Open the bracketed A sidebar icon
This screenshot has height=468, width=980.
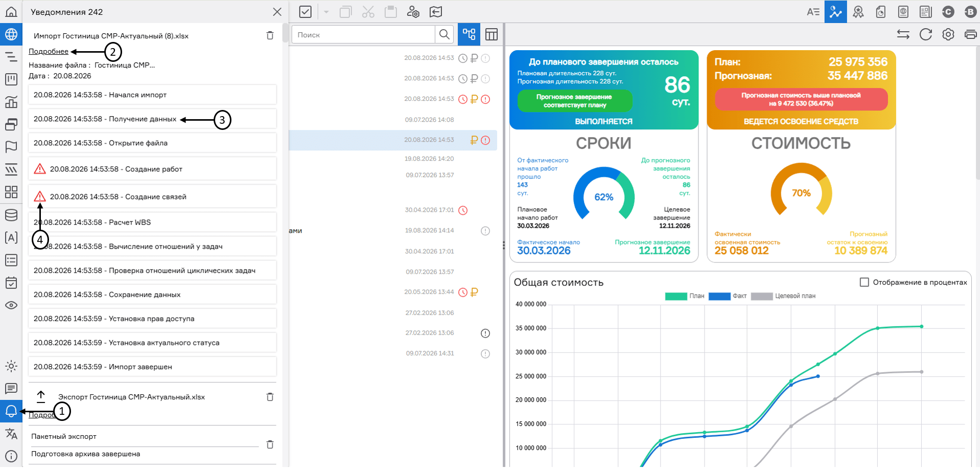[x=11, y=237]
